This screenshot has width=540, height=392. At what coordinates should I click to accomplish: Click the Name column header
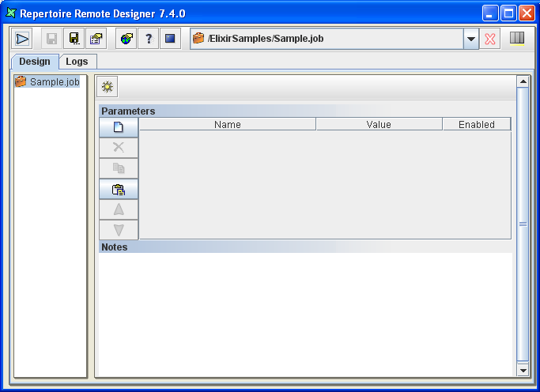[228, 124]
